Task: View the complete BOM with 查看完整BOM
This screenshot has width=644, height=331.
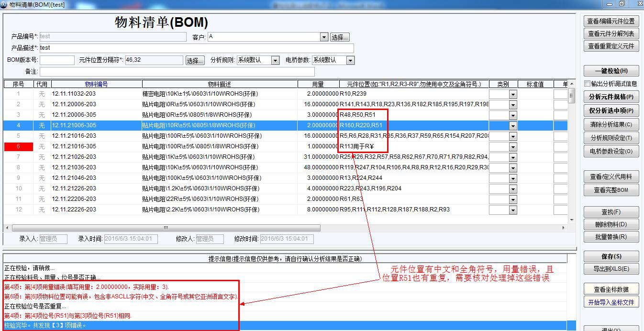Action: pyautogui.click(x=610, y=189)
